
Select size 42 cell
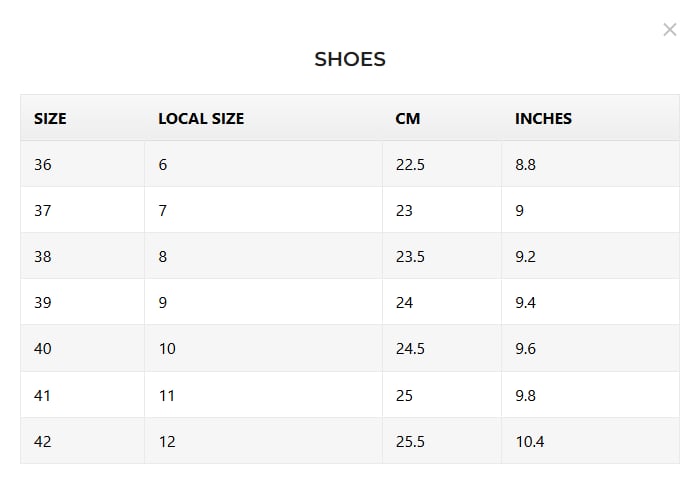[82, 441]
